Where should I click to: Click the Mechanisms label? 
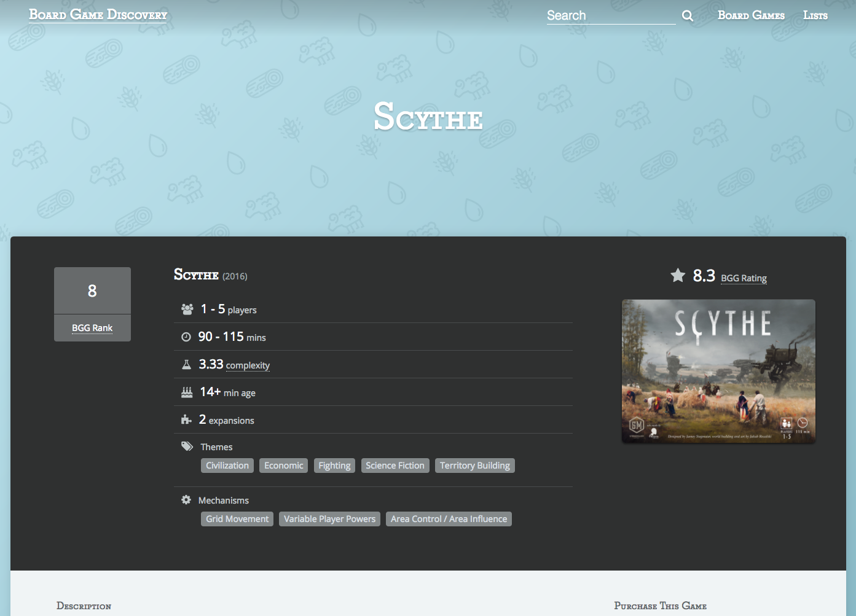tap(224, 501)
